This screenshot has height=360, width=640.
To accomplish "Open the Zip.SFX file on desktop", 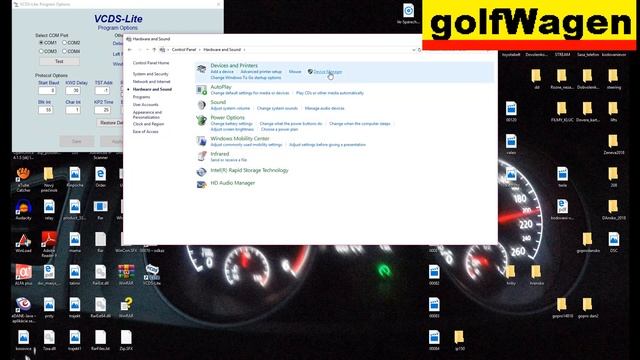I will coord(126,338).
